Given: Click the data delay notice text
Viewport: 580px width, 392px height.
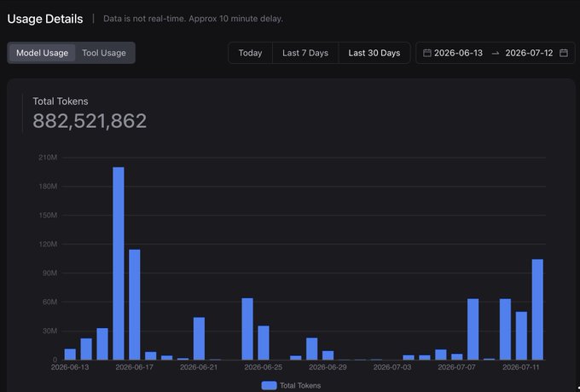Looking at the screenshot, I should tap(193, 19).
